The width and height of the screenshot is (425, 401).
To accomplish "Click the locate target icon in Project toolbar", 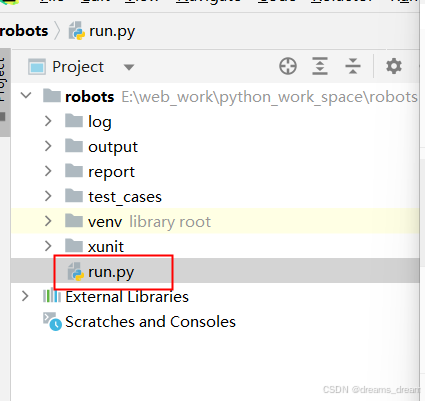I will click(x=288, y=66).
